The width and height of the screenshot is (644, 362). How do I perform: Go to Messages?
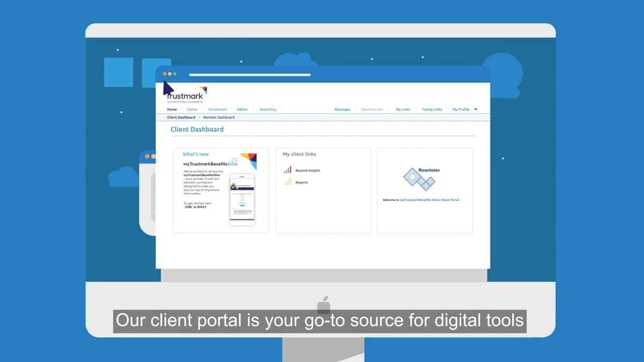click(342, 109)
